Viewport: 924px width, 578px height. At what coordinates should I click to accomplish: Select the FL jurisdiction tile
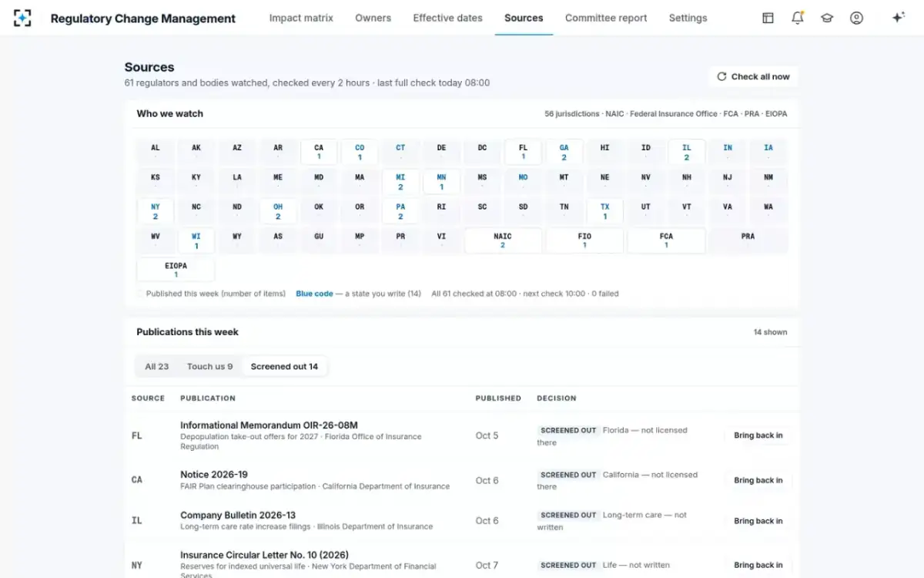tap(523, 152)
